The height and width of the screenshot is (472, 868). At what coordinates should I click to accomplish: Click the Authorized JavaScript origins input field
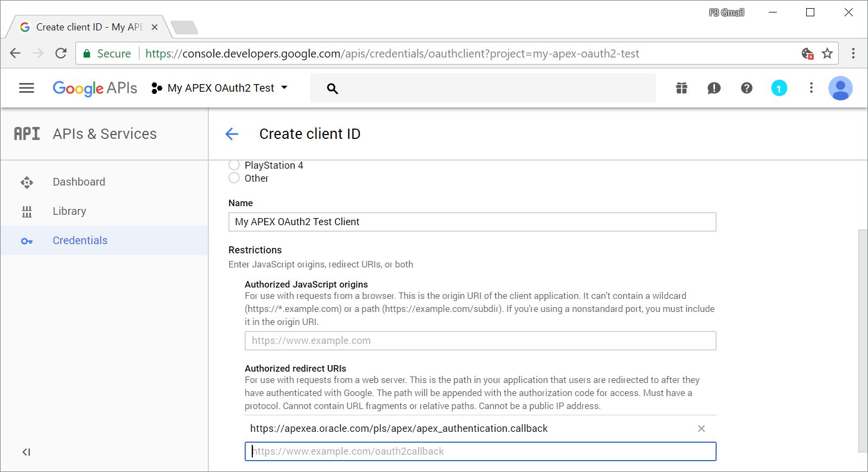click(x=480, y=341)
